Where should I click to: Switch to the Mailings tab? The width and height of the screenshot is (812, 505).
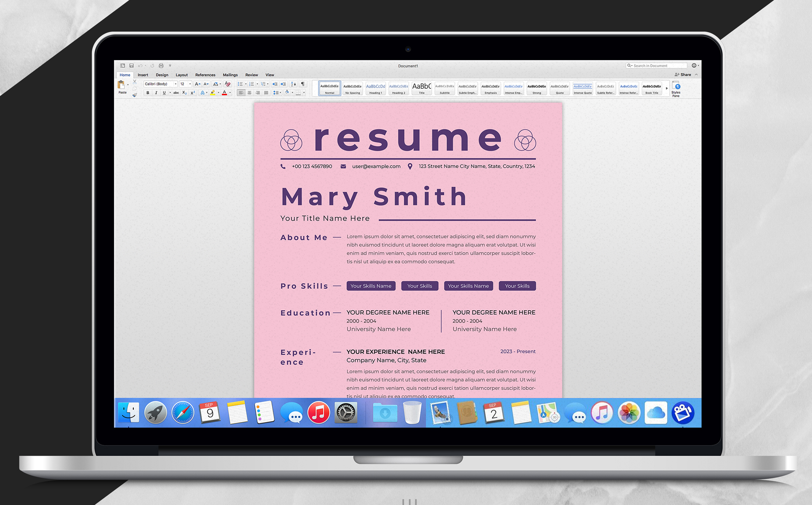click(230, 75)
